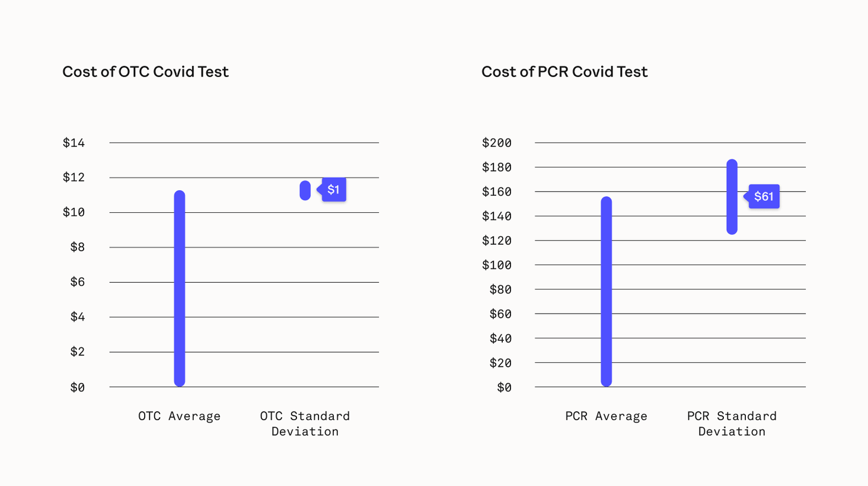
Task: Click the $100 y-axis label
Action: 497,265
